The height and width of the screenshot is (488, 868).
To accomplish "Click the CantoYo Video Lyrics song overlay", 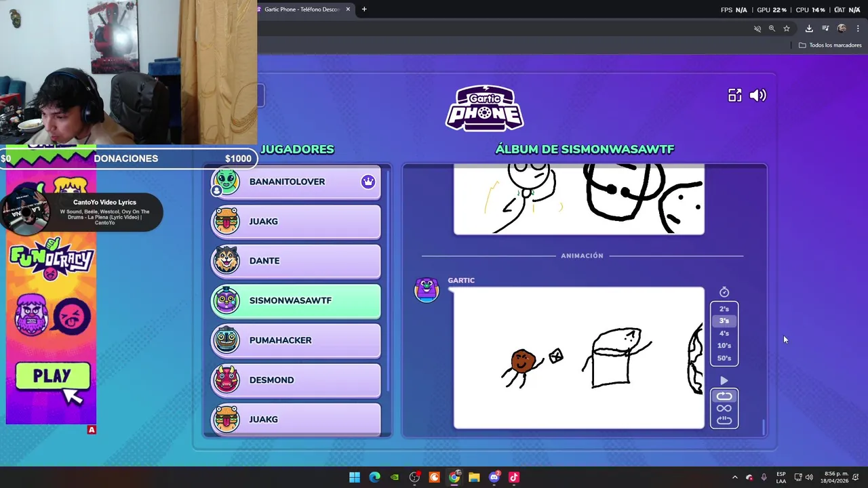I will (81, 212).
